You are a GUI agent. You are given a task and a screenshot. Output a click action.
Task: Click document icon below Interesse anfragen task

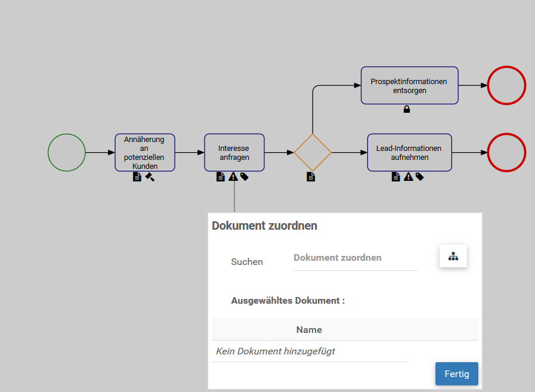tap(221, 177)
